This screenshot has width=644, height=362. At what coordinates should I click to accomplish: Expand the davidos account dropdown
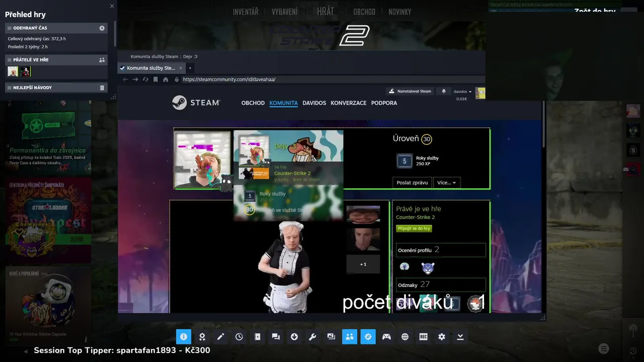tap(463, 92)
